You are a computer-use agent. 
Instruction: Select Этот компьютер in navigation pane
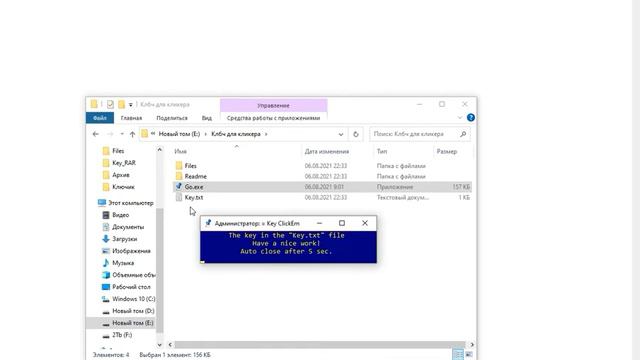(131, 203)
